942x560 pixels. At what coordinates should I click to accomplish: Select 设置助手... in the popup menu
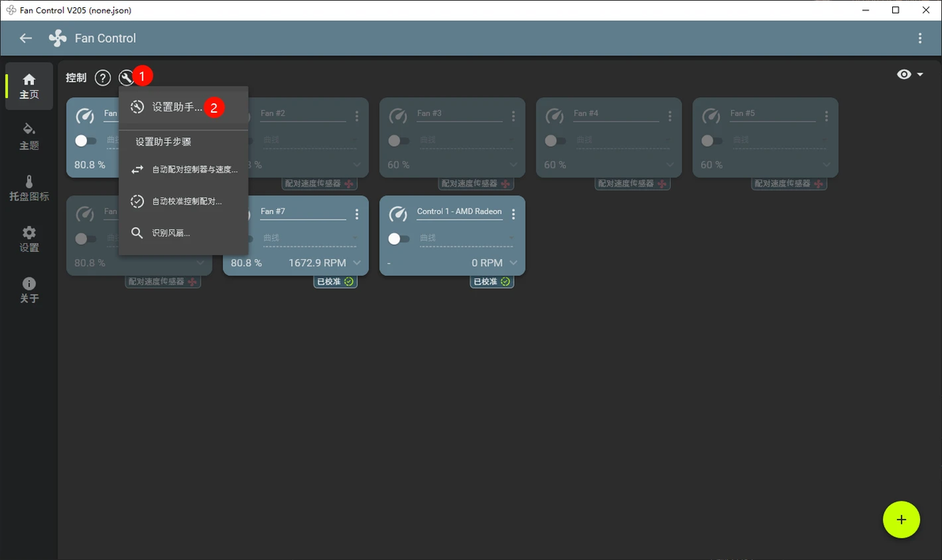click(x=183, y=107)
